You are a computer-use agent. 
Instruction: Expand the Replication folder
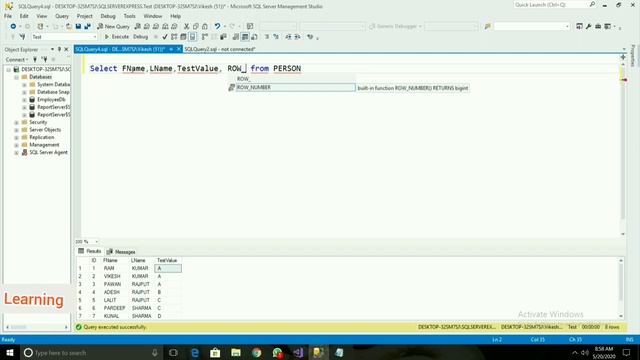pyautogui.click(x=17, y=138)
